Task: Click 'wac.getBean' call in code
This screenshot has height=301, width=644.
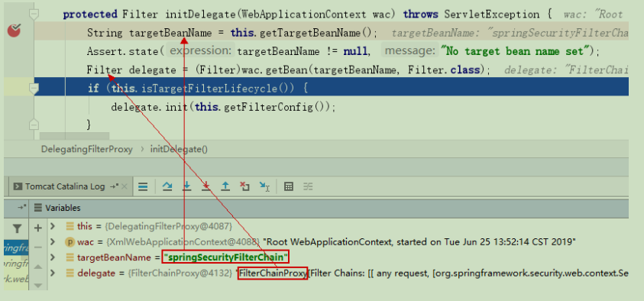Action: [273, 70]
